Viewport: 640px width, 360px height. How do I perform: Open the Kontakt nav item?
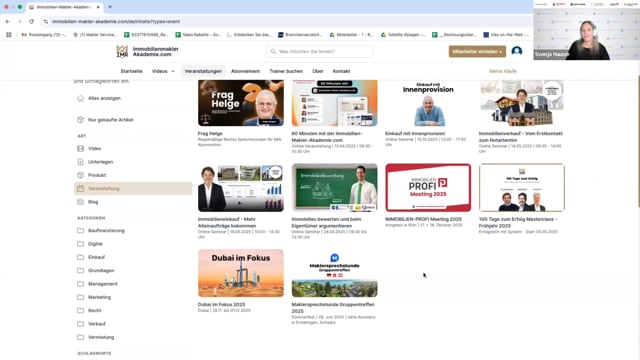click(341, 71)
